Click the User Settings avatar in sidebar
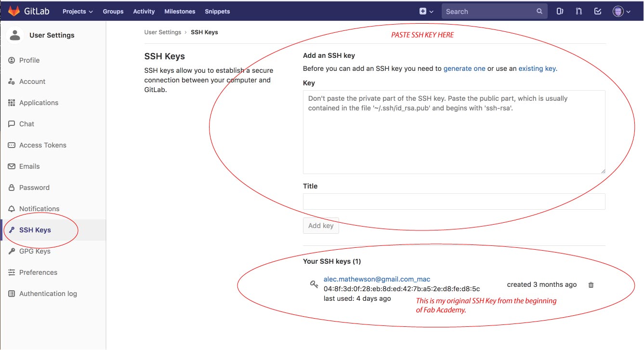This screenshot has width=644, height=350. tap(15, 35)
